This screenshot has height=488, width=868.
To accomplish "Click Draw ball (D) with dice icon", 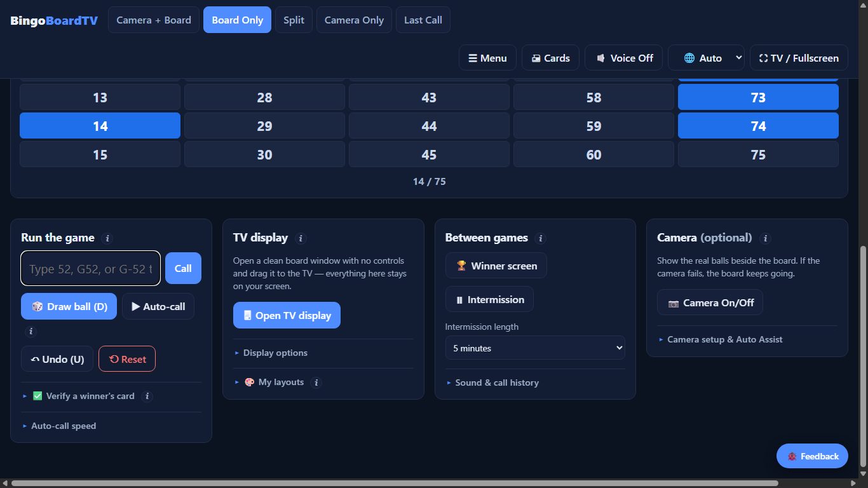I will pyautogui.click(x=69, y=306).
